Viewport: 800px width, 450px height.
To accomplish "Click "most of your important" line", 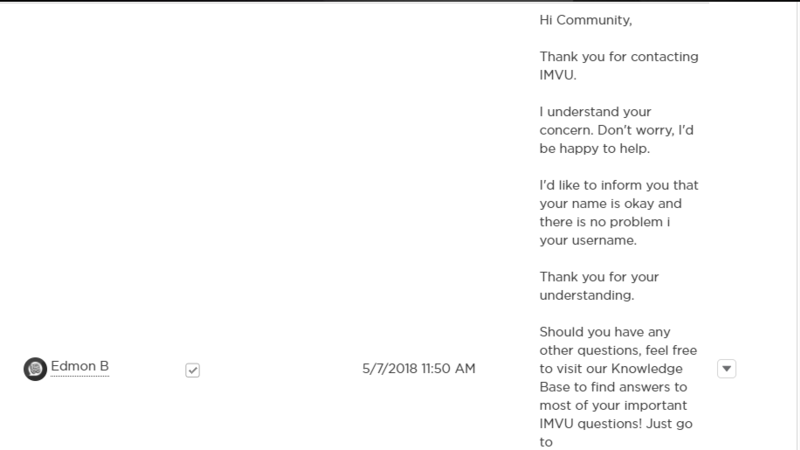I will [610, 403].
